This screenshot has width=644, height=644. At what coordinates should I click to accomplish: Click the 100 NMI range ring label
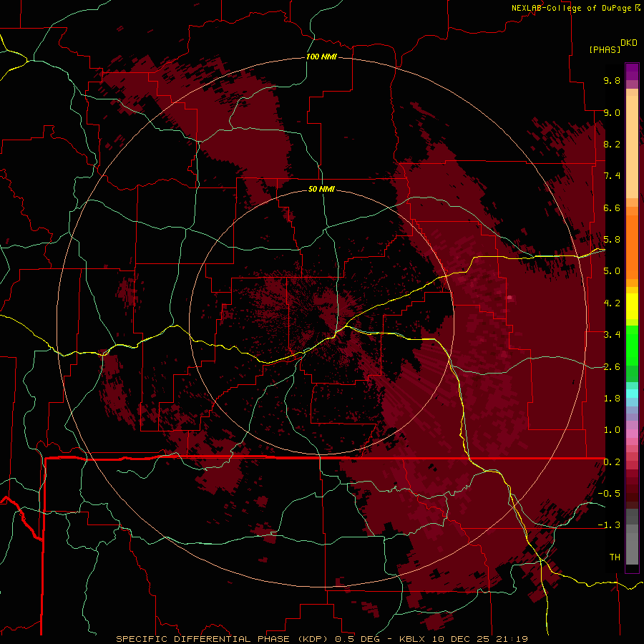pos(321,57)
